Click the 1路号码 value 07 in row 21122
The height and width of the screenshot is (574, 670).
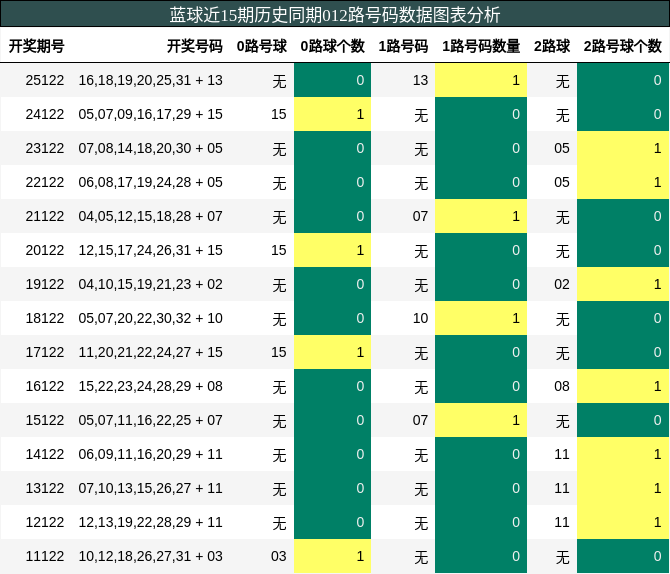(420, 216)
